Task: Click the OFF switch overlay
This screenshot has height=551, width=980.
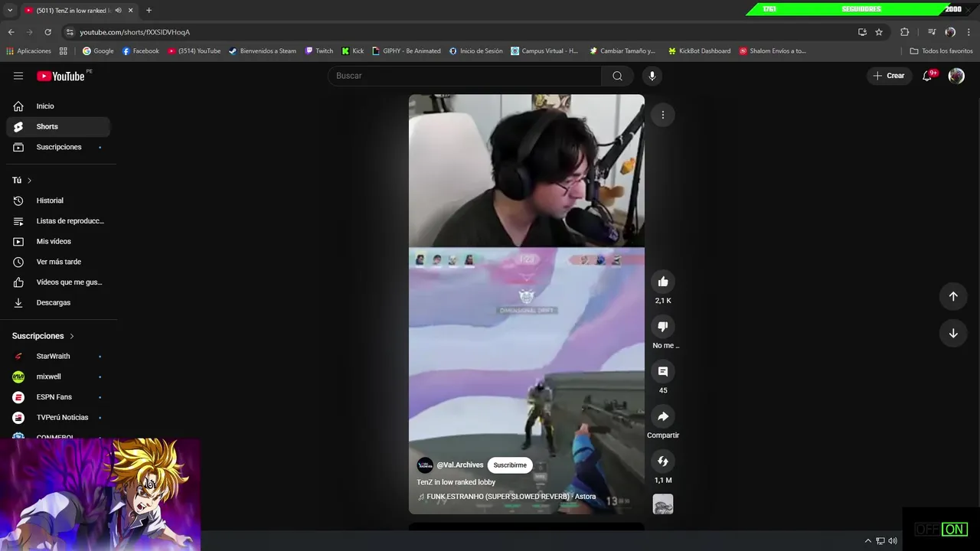Action: [x=927, y=530]
